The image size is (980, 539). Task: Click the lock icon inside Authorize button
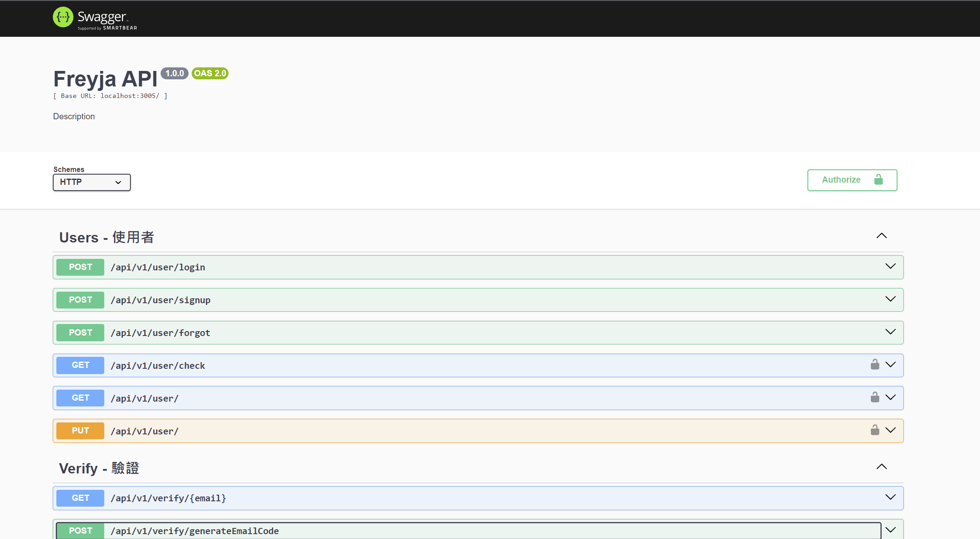(878, 180)
